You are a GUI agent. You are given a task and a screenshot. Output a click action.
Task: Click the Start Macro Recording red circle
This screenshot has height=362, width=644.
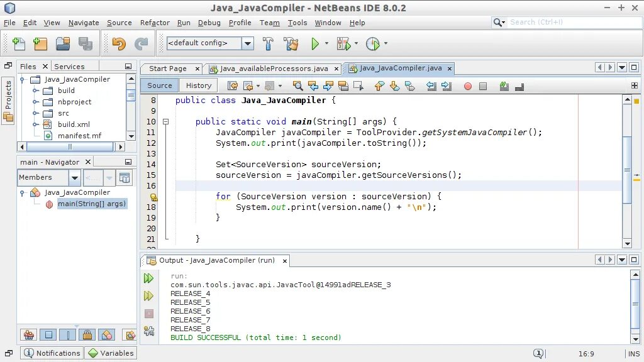coord(467,86)
